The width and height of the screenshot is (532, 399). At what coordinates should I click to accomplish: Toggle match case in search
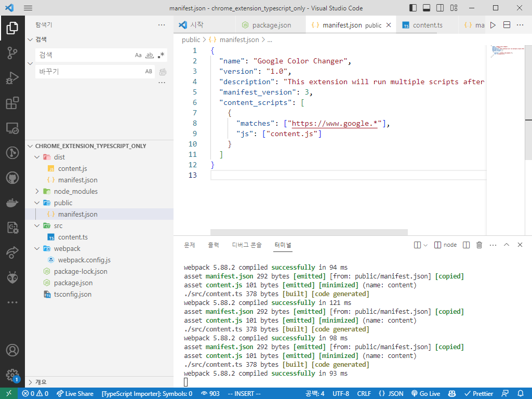138,55
